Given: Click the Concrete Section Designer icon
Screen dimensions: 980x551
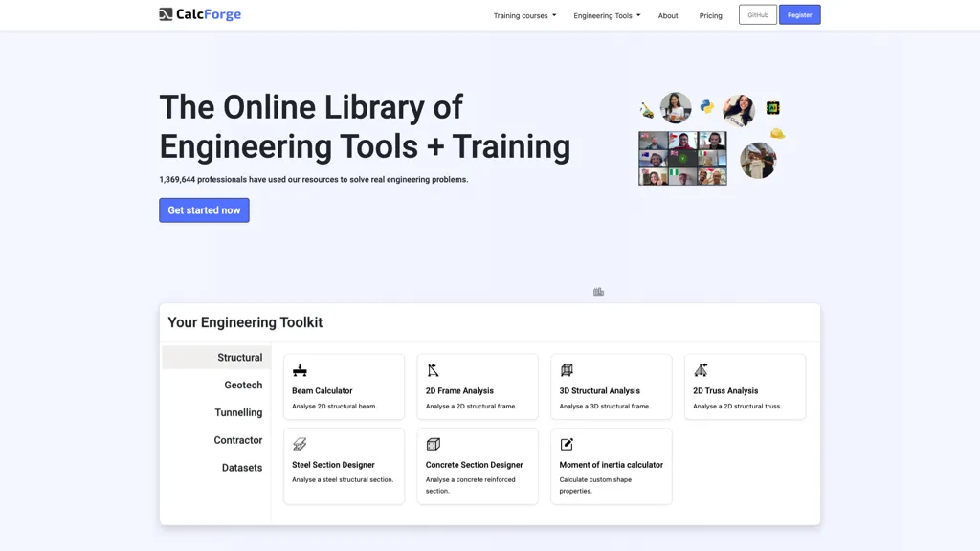Looking at the screenshot, I should (433, 444).
